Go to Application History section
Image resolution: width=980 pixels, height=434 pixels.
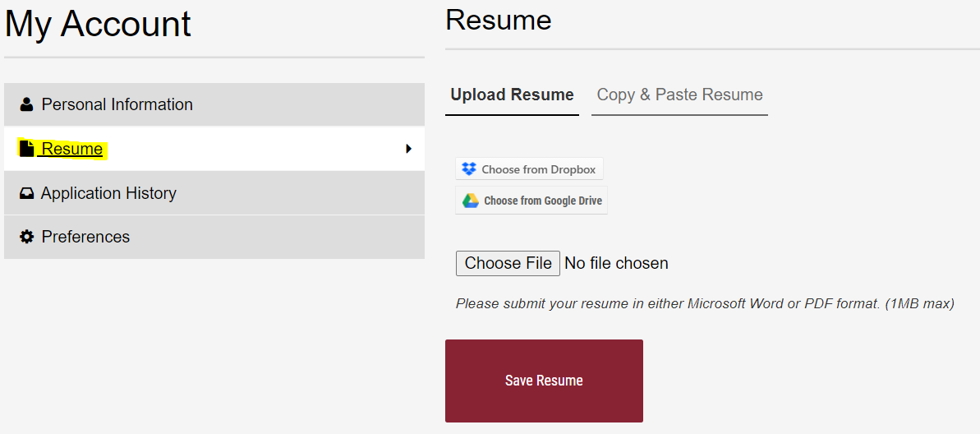214,193
